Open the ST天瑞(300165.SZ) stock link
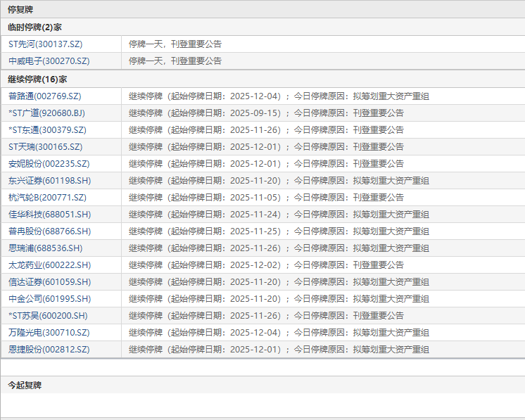The height and width of the screenshot is (420, 525). [45, 147]
